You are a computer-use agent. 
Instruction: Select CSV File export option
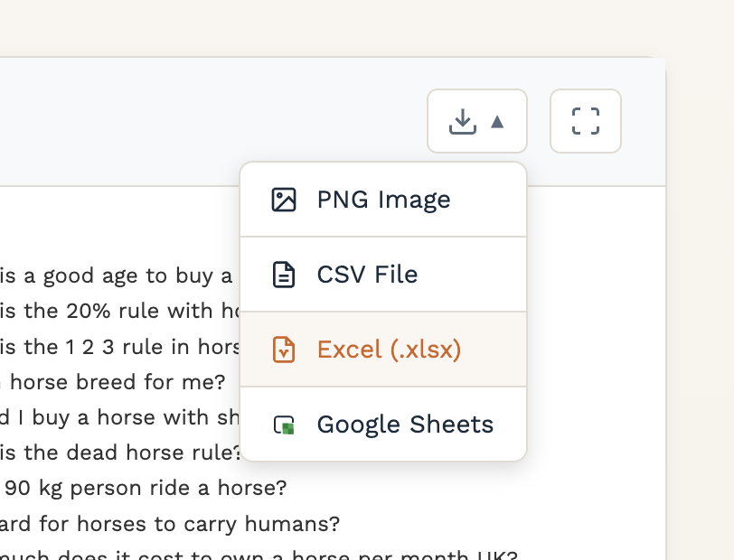tap(366, 275)
